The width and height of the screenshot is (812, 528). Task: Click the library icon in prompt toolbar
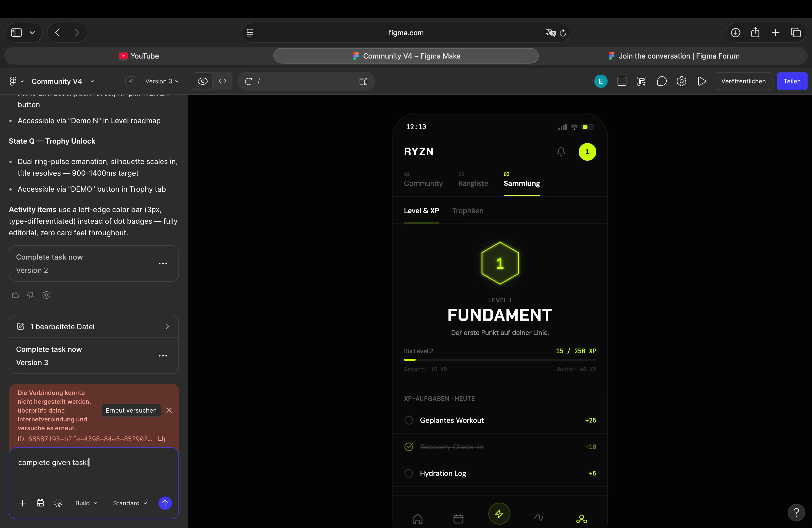click(x=40, y=503)
